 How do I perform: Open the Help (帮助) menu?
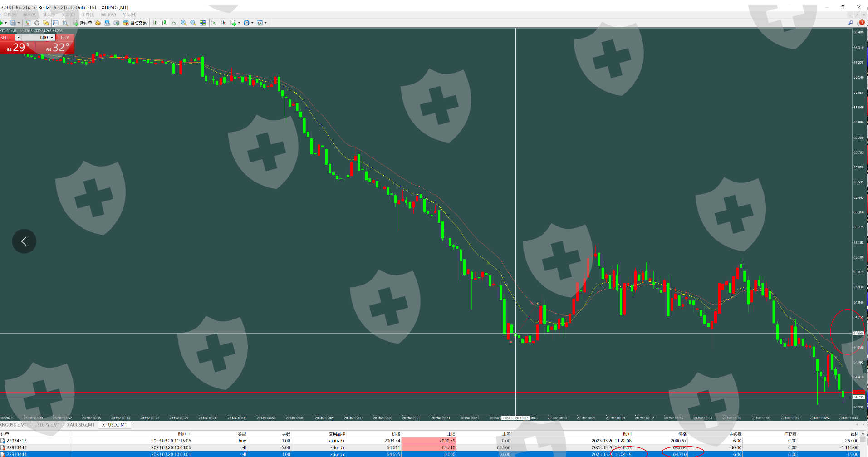pyautogui.click(x=129, y=15)
